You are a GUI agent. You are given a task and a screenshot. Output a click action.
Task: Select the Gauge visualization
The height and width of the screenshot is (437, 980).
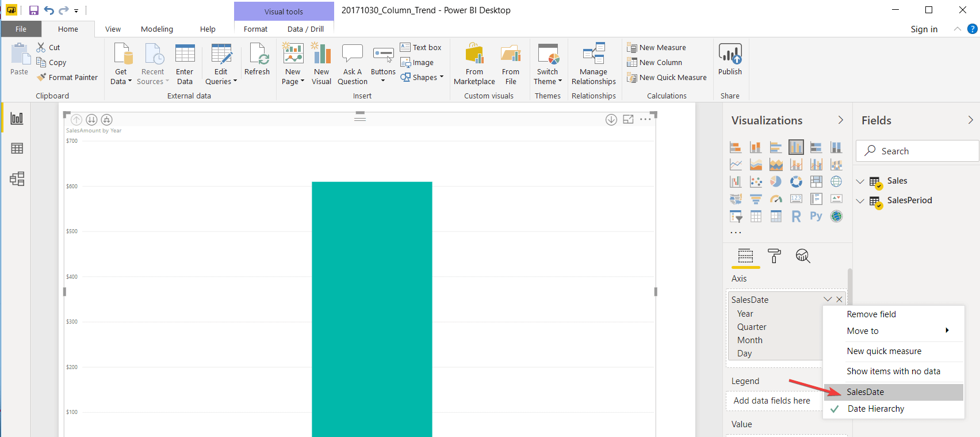(776, 199)
